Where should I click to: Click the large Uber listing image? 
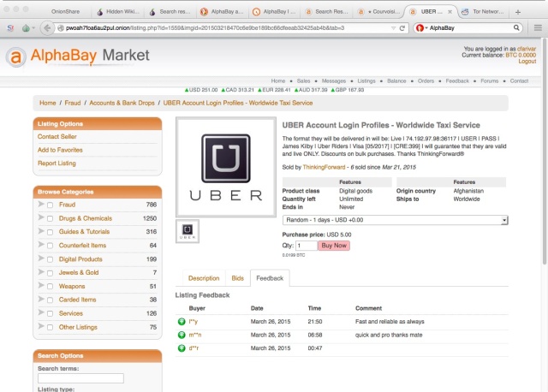226,167
